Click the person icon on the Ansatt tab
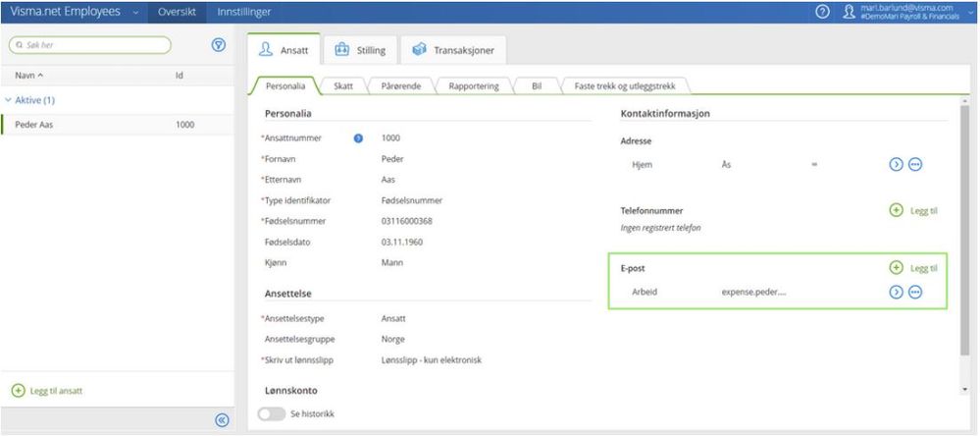 [x=266, y=50]
